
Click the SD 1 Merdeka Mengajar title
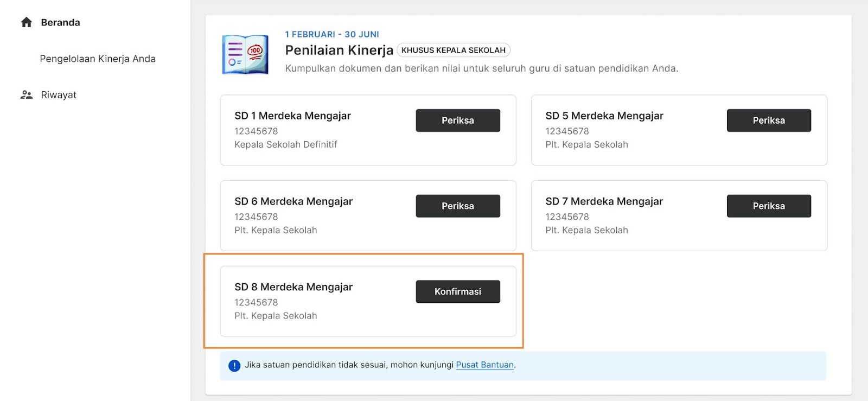292,116
